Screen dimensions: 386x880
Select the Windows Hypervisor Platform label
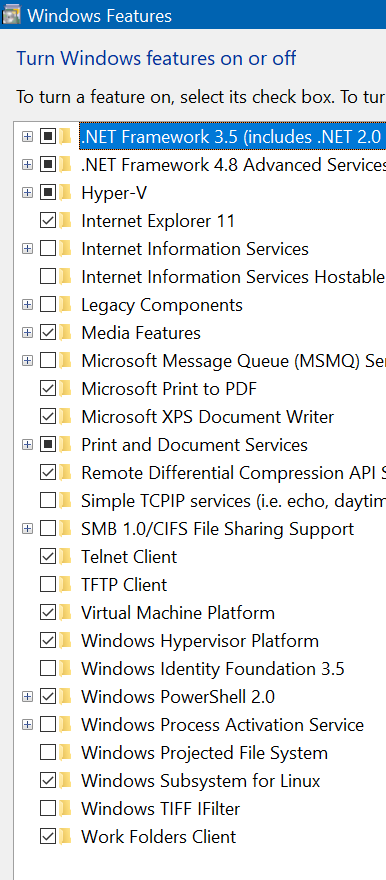pyautogui.click(x=200, y=641)
